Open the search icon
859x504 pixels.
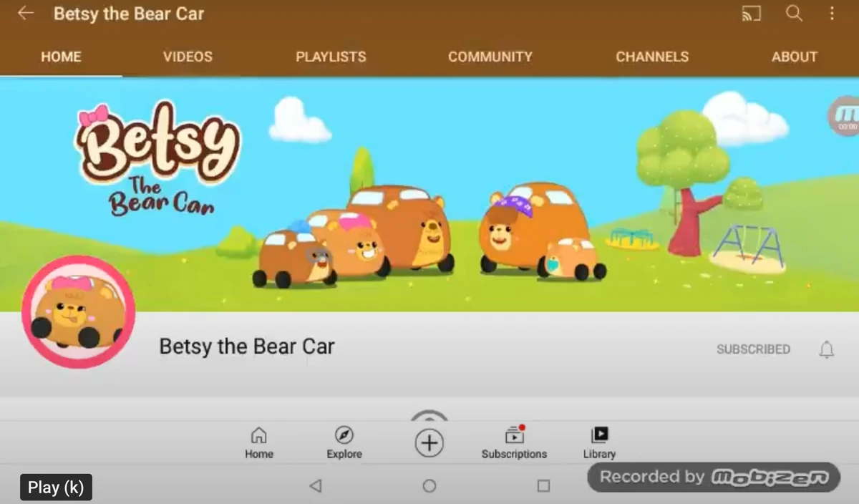click(x=795, y=12)
